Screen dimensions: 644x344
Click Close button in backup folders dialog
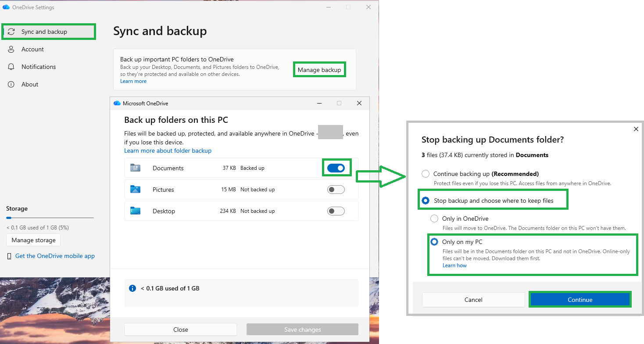pos(180,330)
